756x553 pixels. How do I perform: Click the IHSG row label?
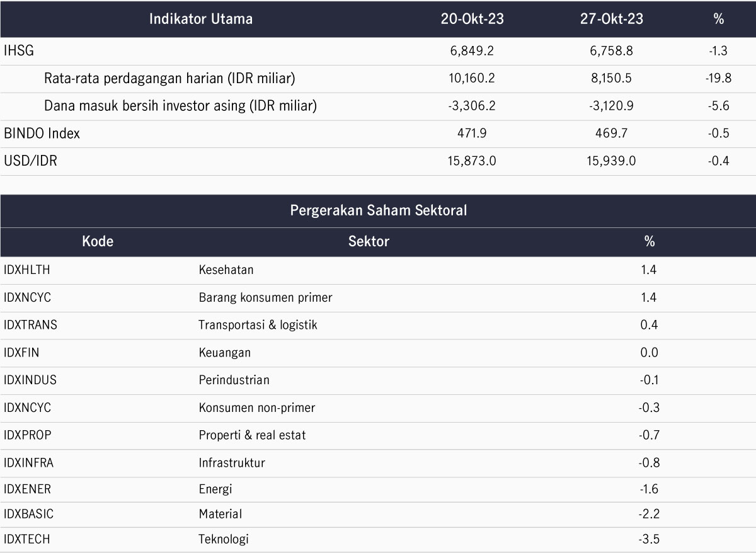[18, 51]
